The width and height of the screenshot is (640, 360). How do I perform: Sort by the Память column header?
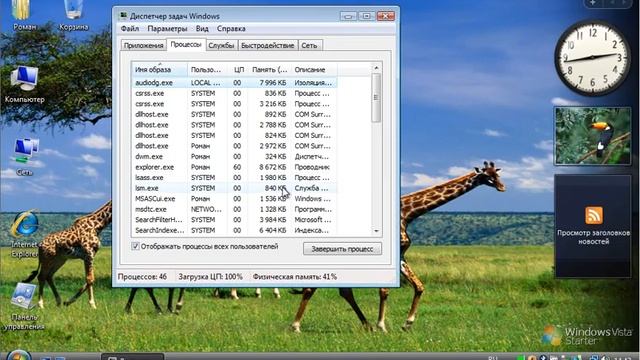point(269,69)
